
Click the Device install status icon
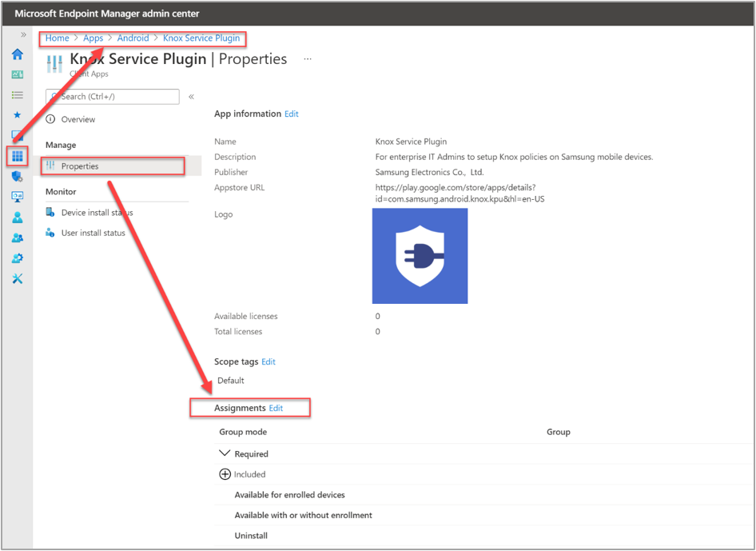[x=50, y=212]
